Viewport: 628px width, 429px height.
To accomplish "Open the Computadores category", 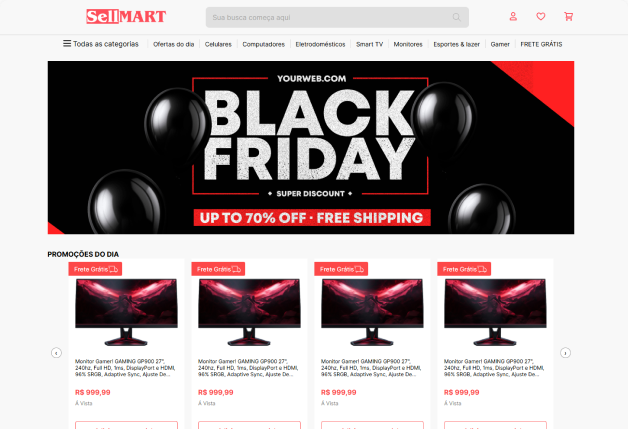I will (x=263, y=44).
